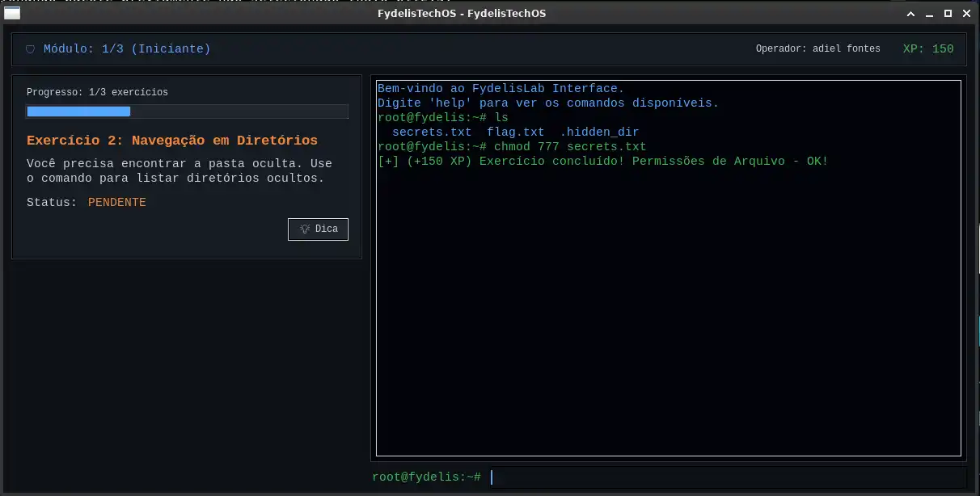Minimize the FydelisTechOS window

tap(929, 14)
